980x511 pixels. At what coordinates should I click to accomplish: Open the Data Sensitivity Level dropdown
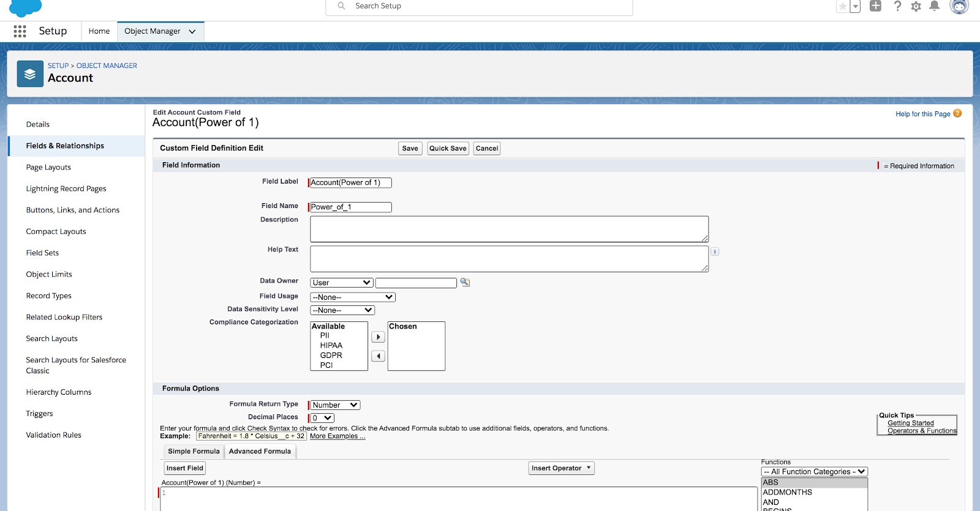click(x=342, y=310)
